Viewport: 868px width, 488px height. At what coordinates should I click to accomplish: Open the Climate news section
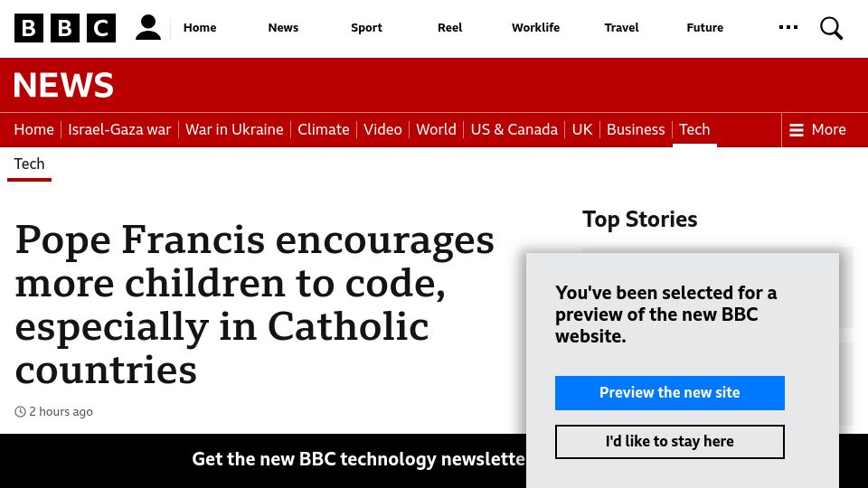point(324,129)
